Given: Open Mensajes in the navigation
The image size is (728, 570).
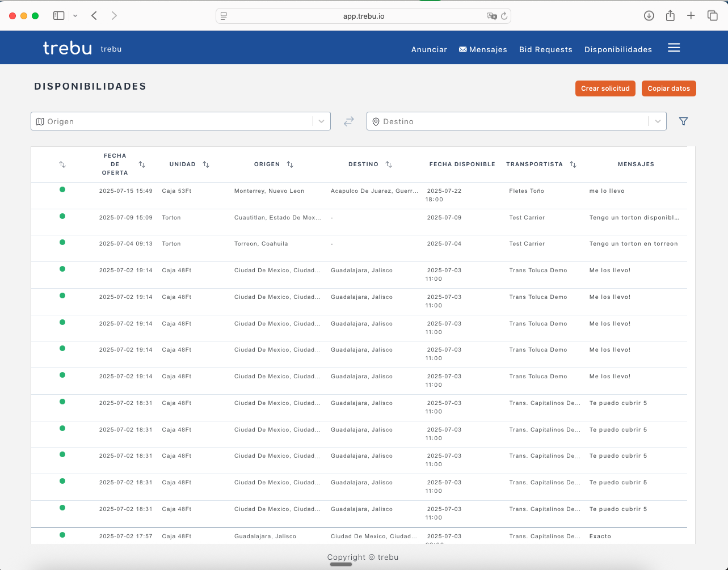Looking at the screenshot, I should tap(483, 49).
